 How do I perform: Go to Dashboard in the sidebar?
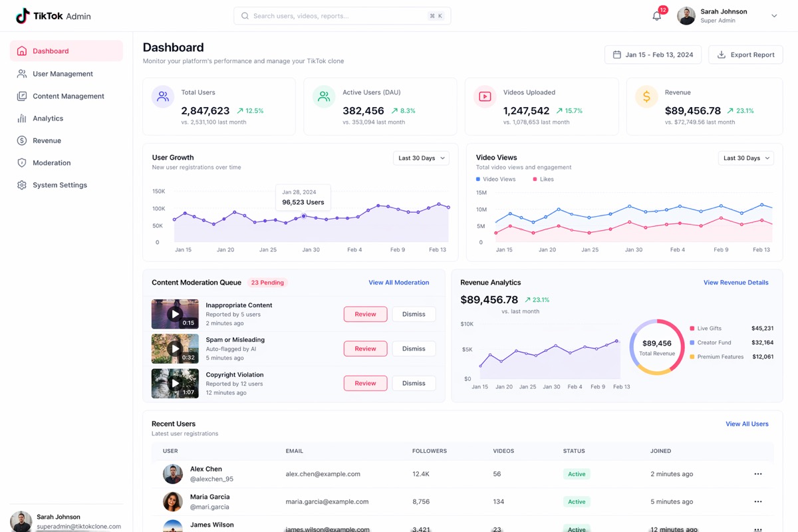pyautogui.click(x=66, y=51)
